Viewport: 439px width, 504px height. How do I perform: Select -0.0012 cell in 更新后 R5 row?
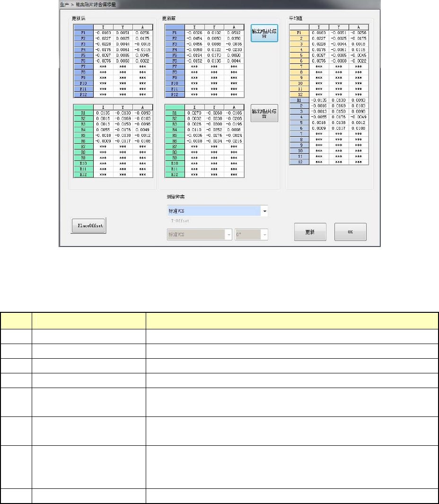[143, 135]
